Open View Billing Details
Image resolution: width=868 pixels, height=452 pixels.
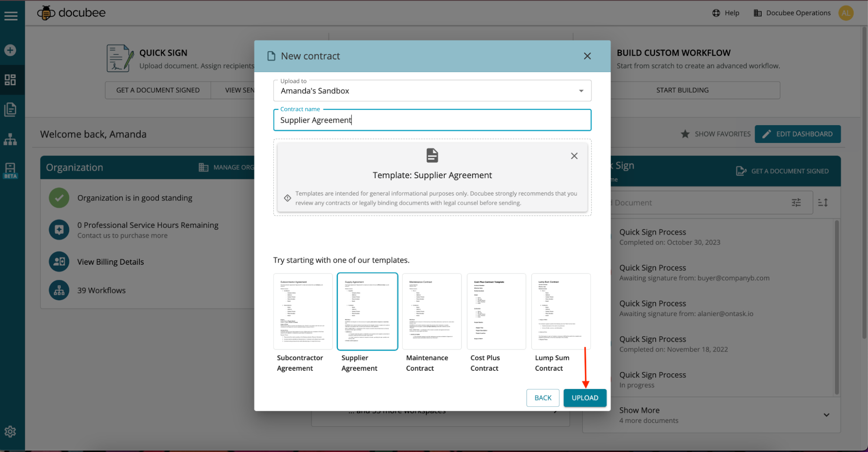tap(110, 262)
